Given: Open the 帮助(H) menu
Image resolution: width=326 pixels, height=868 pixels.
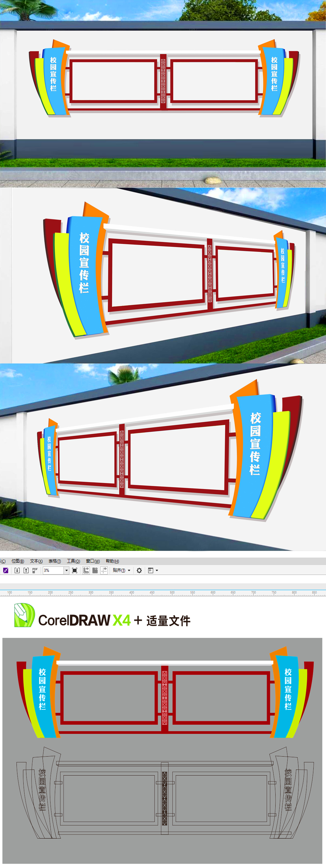Looking at the screenshot, I should coord(112,561).
